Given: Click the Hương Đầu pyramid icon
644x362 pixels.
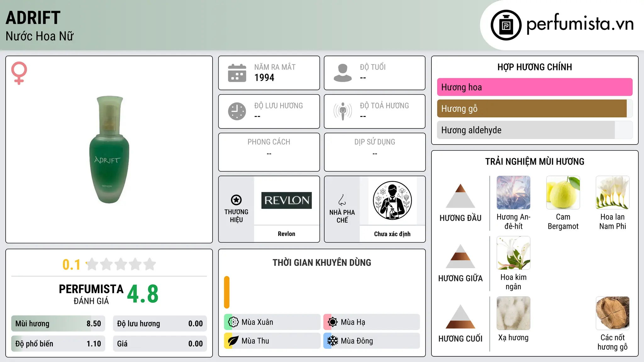Looking at the screenshot, I should click(x=460, y=195).
